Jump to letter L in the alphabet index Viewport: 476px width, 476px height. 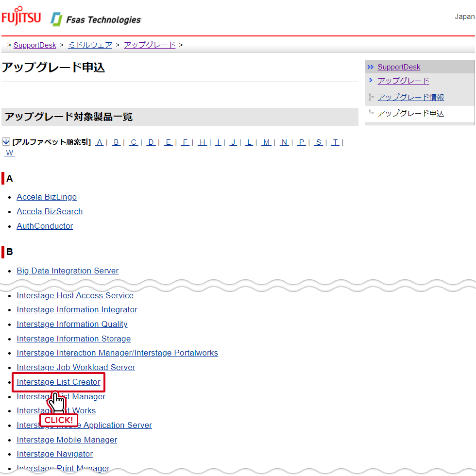(x=249, y=142)
